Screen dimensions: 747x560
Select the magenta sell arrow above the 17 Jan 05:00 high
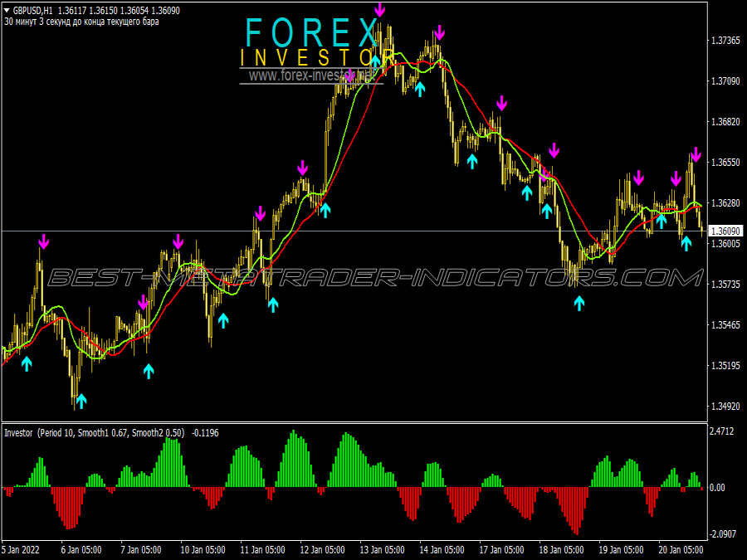point(501,103)
